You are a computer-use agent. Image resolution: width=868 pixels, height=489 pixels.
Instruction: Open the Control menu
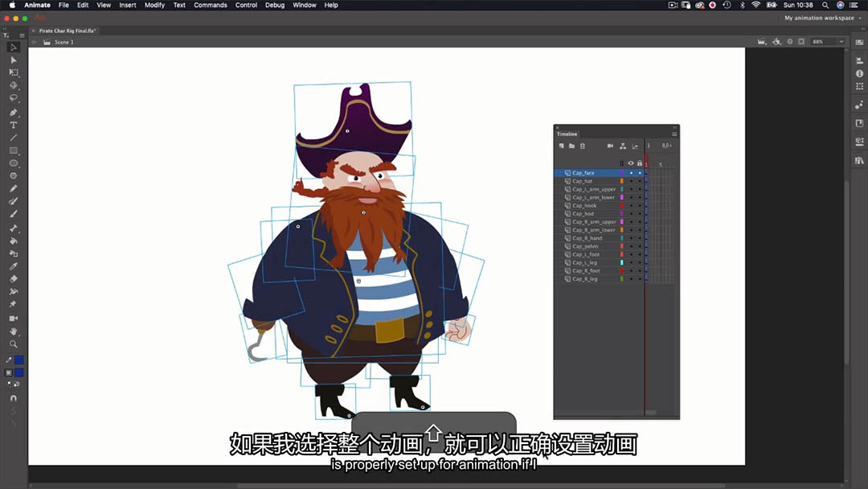coord(247,5)
